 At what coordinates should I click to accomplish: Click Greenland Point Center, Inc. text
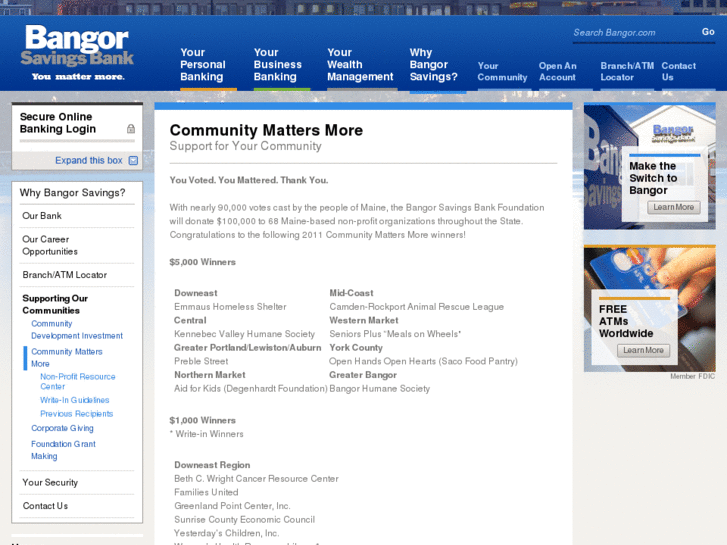232,506
